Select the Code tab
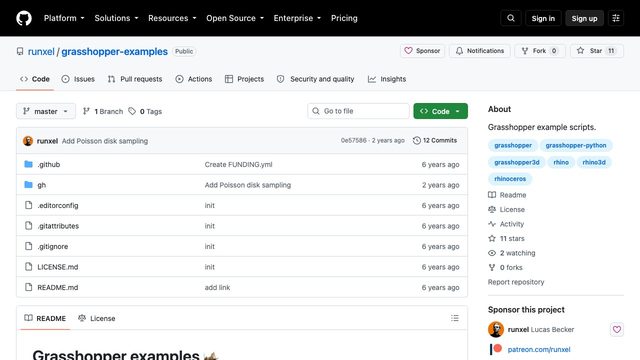The width and height of the screenshot is (640, 360). click(35, 79)
